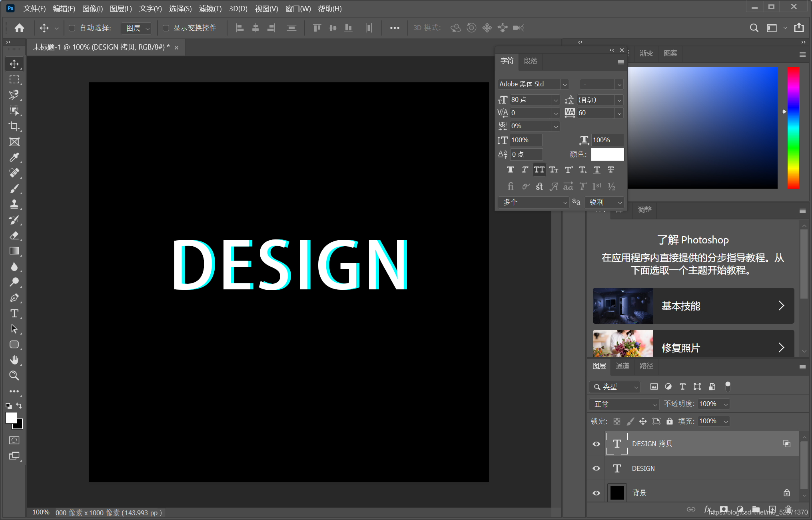Hide the 背景 layer

596,493
